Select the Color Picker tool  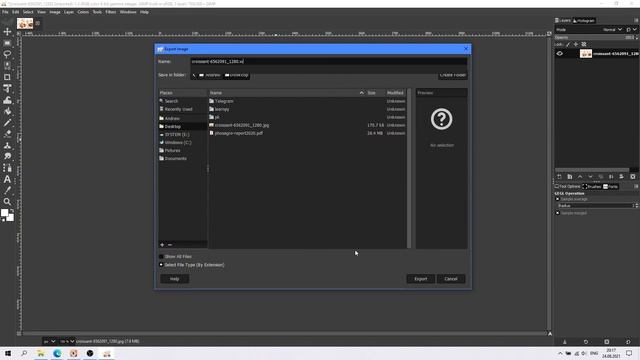tap(7, 190)
